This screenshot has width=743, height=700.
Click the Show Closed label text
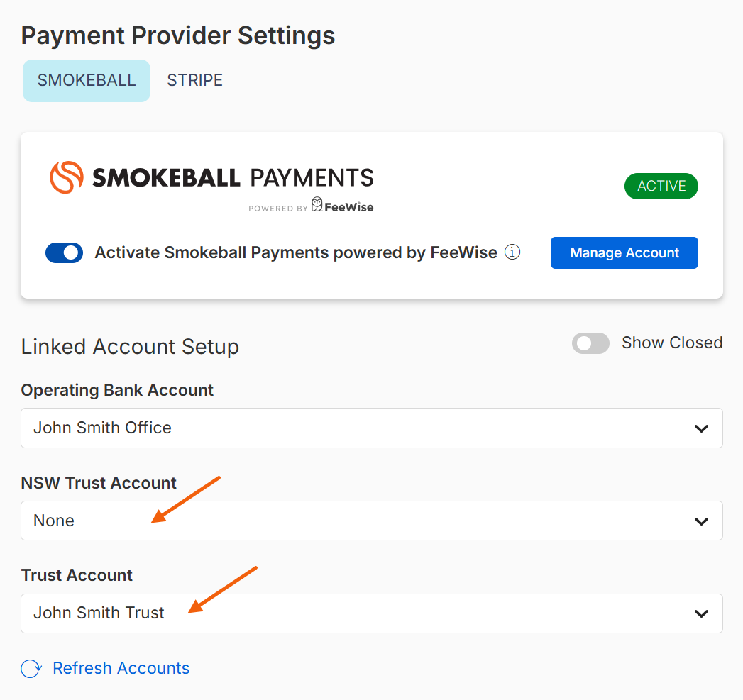[671, 343]
